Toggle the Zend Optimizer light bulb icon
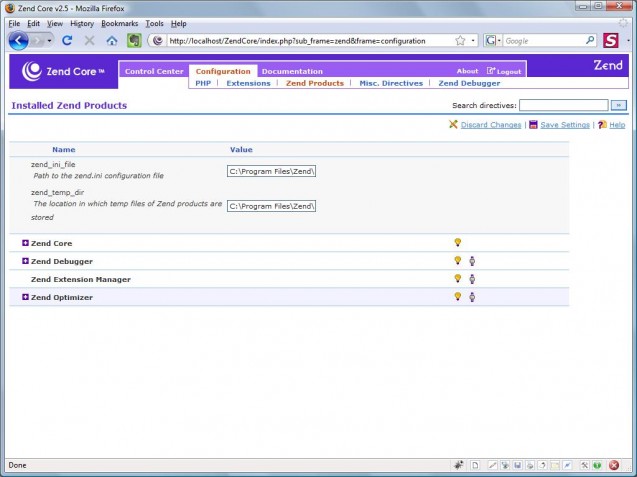 click(457, 296)
